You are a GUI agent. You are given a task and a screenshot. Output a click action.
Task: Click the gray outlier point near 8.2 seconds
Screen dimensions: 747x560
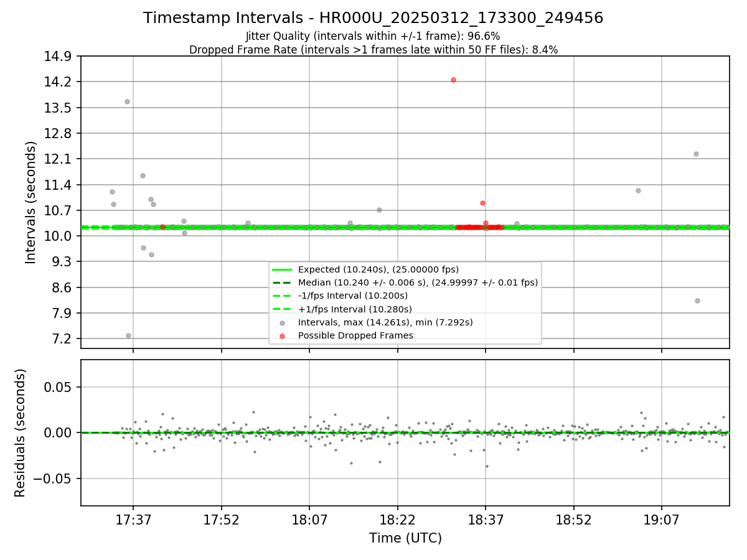pos(697,301)
